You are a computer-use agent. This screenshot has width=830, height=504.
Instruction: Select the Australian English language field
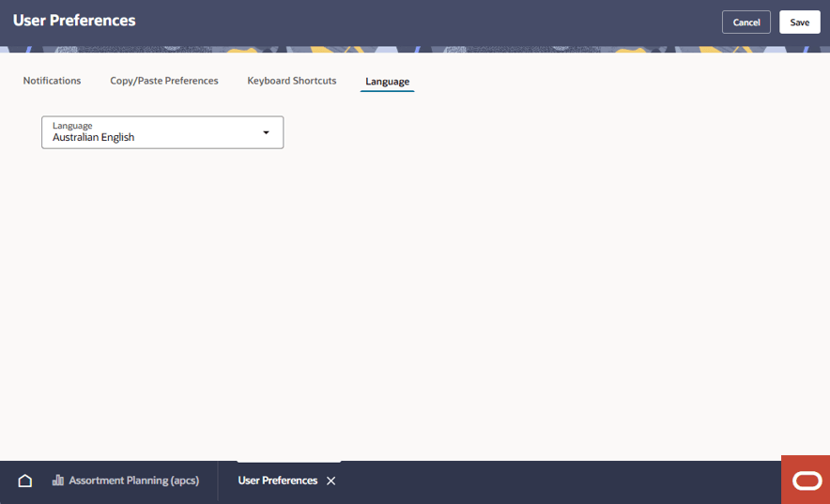pos(162,132)
